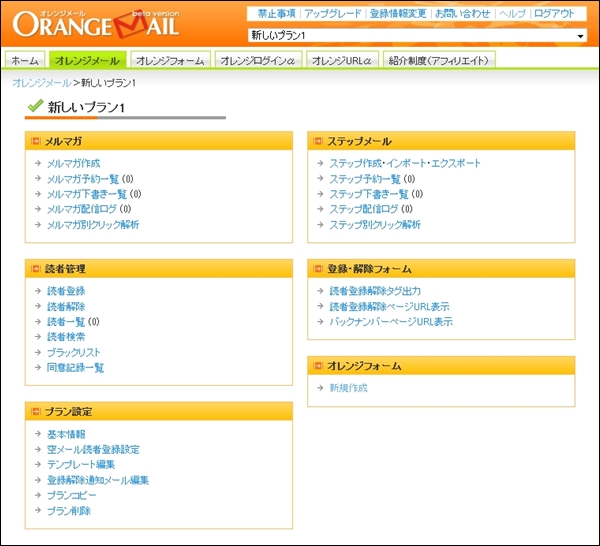Open ステップ配信ログ
This screenshot has width=600, height=546.
coord(364,209)
